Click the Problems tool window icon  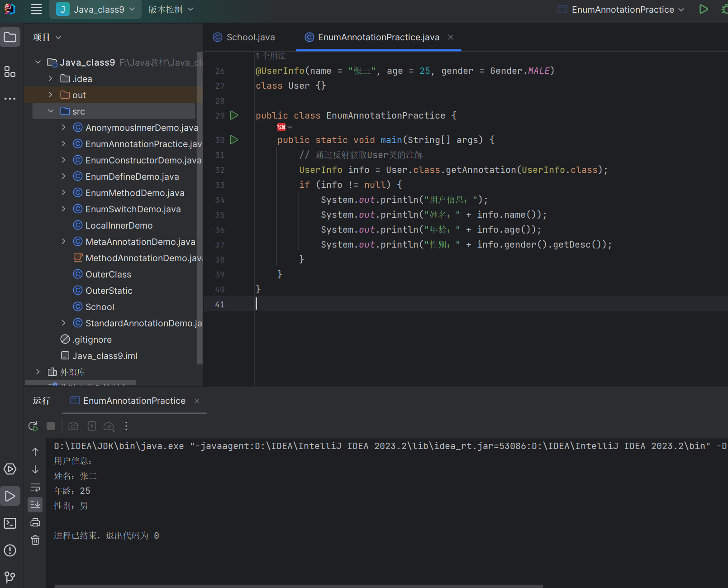point(10,550)
